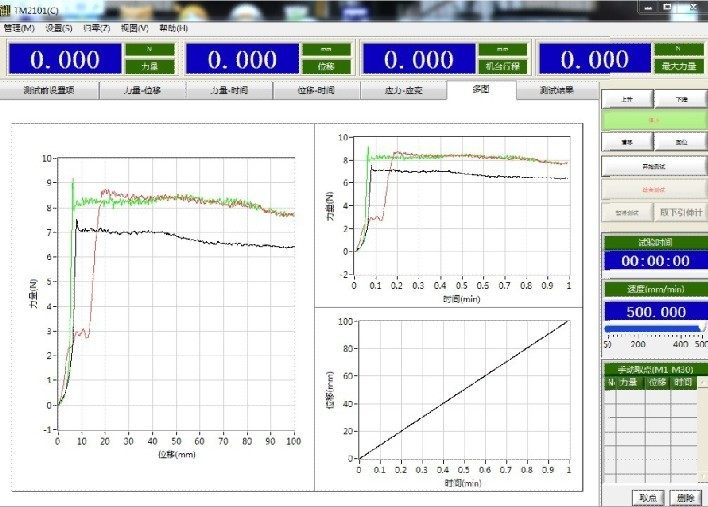The image size is (708, 507).
Task: Switch to the 力量-时间 tab
Action: tap(228, 90)
